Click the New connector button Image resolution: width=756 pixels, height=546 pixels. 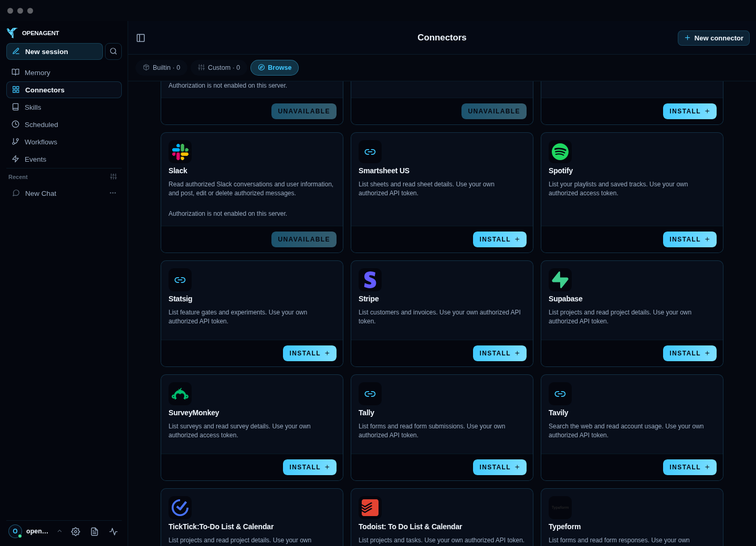[713, 38]
